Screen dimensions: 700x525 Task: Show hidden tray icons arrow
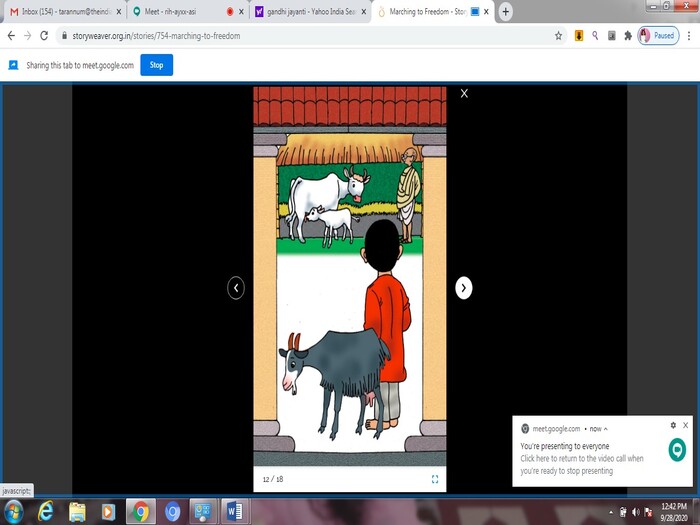pos(611,512)
